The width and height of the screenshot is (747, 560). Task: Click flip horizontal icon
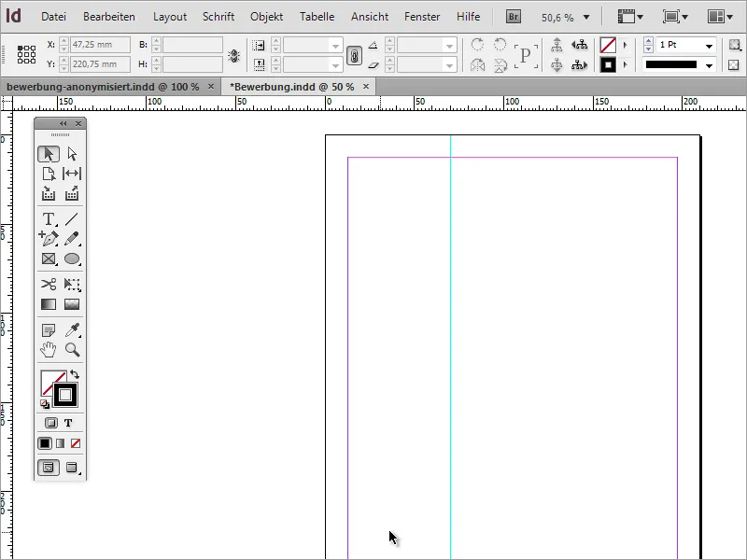477,64
